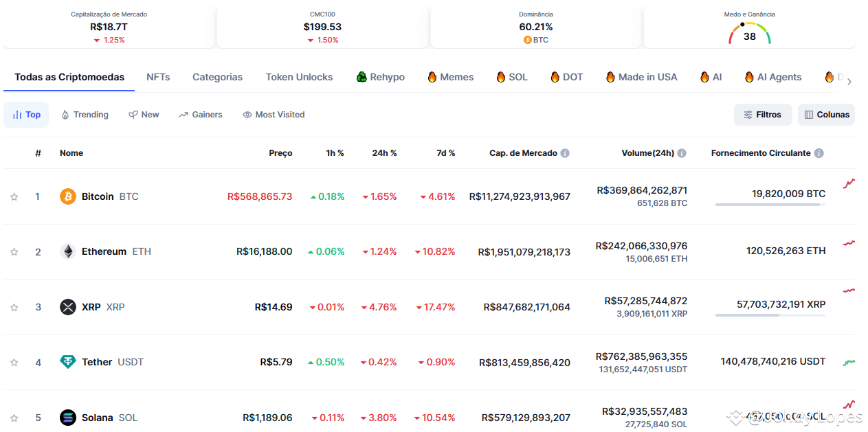The width and height of the screenshot is (868, 432).
Task: Click the Bitcoin circulating supply bar
Action: 770,205
